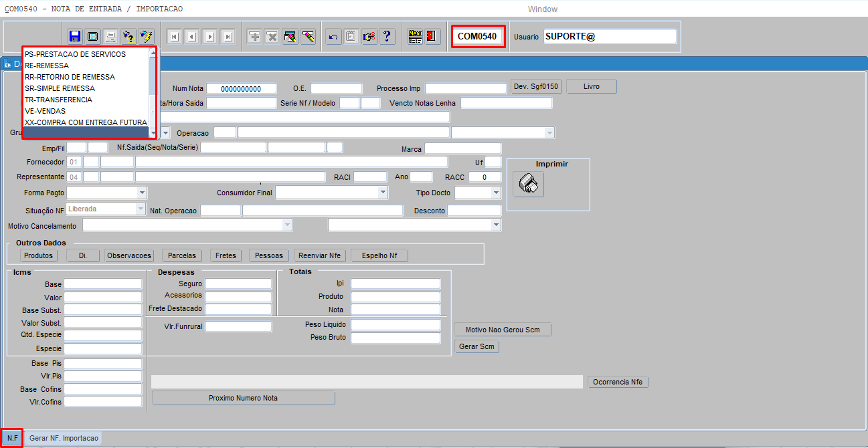Viewport: 868px width, 448px height.
Task: Click the Proximo Numero Nota button
Action: point(243,398)
